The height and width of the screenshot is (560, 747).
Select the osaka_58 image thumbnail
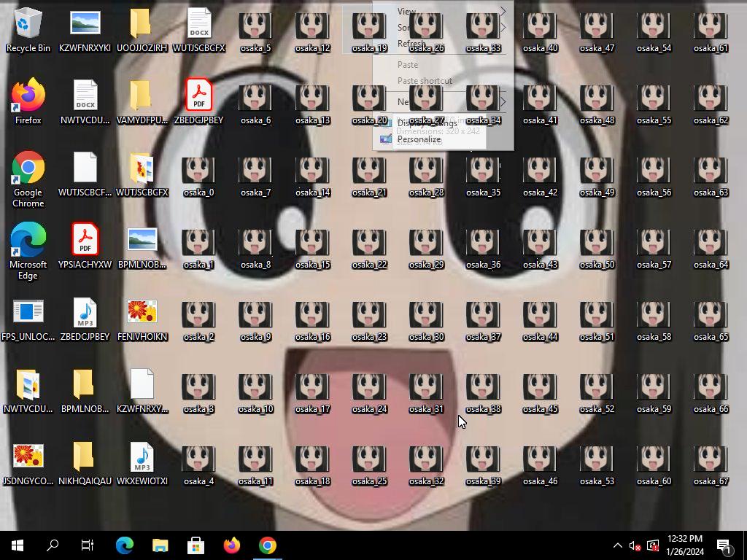[x=654, y=322]
